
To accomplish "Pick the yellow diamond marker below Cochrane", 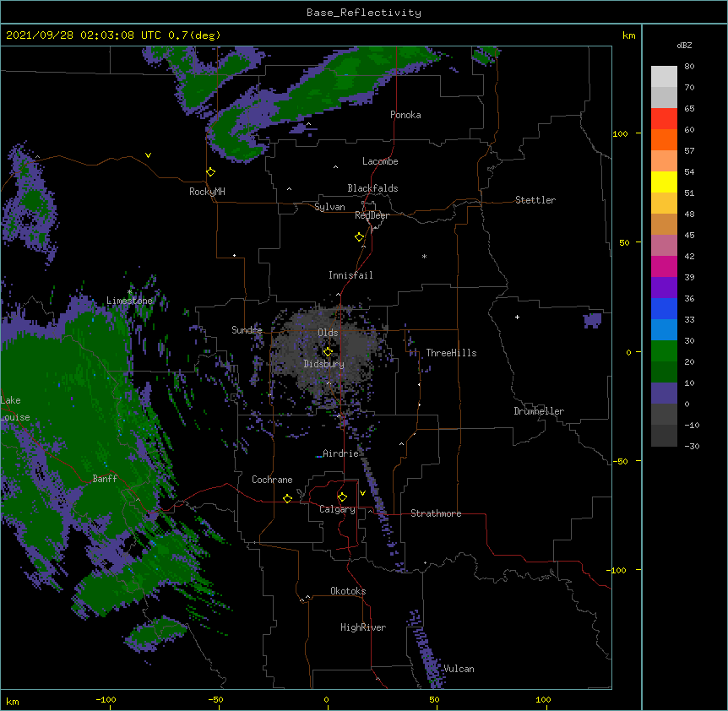I will tap(287, 498).
